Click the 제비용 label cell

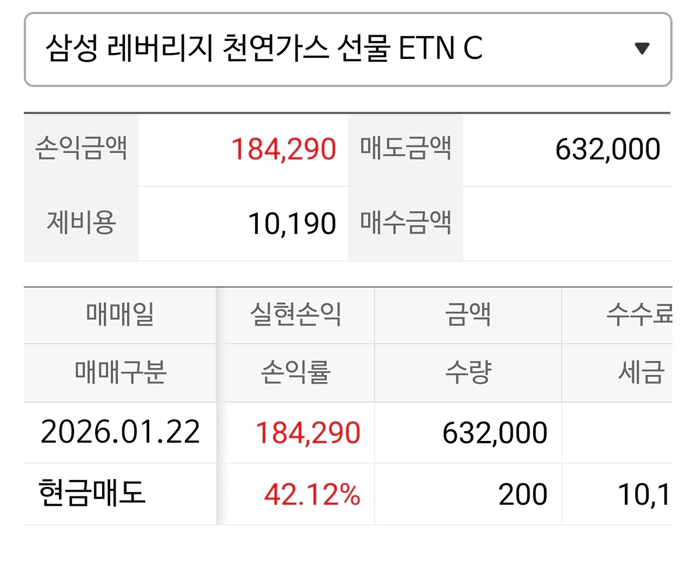(81, 223)
